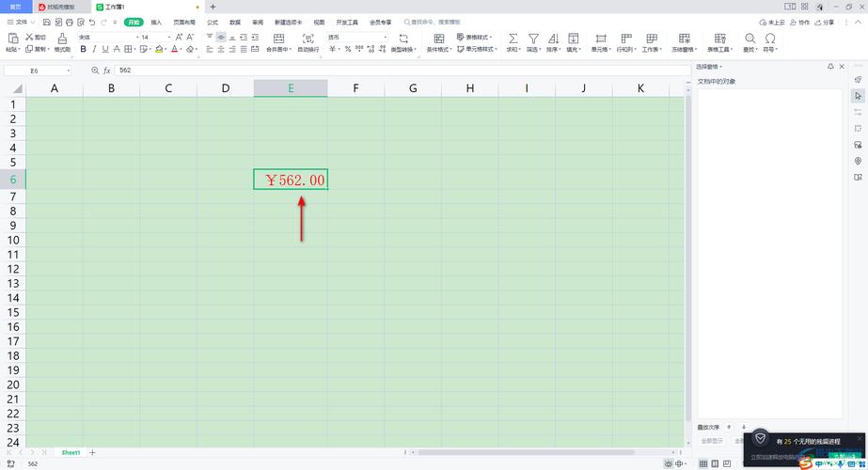Viewport: 868px width, 470px height.
Task: Toggle italic formatting
Action: coord(94,49)
